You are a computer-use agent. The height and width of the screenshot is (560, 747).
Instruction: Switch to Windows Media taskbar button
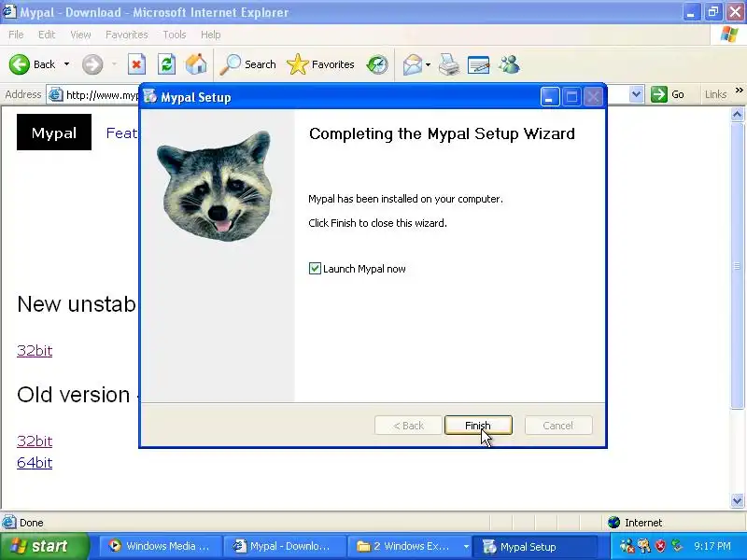point(160,546)
